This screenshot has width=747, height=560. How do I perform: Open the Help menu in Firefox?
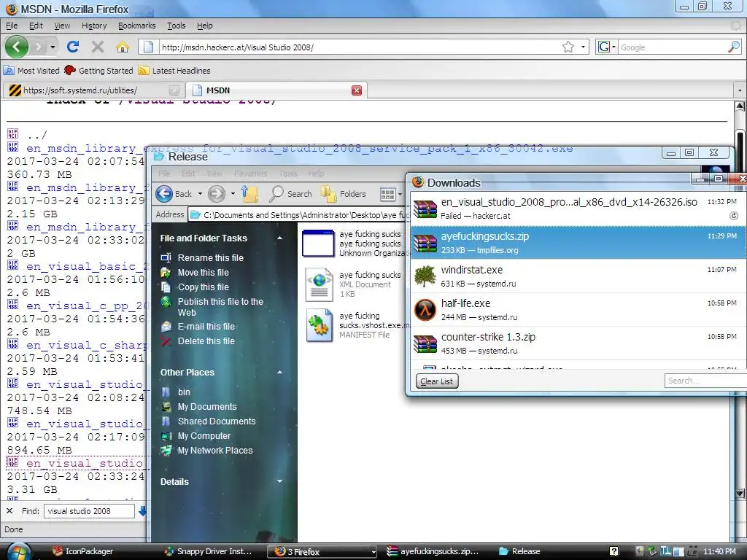[x=205, y=26]
